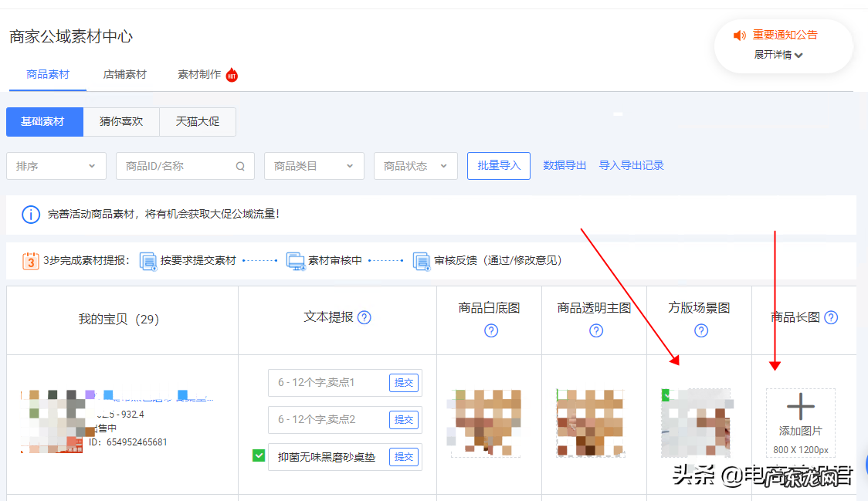868x501 pixels.
Task: Open the 商品类目 dropdown
Action: (314, 166)
